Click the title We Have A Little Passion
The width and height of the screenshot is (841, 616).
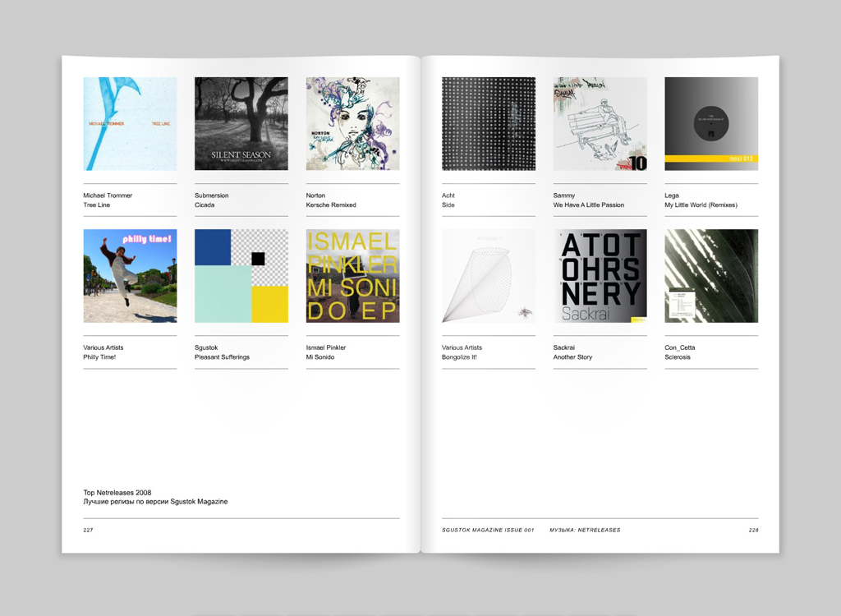(589, 205)
